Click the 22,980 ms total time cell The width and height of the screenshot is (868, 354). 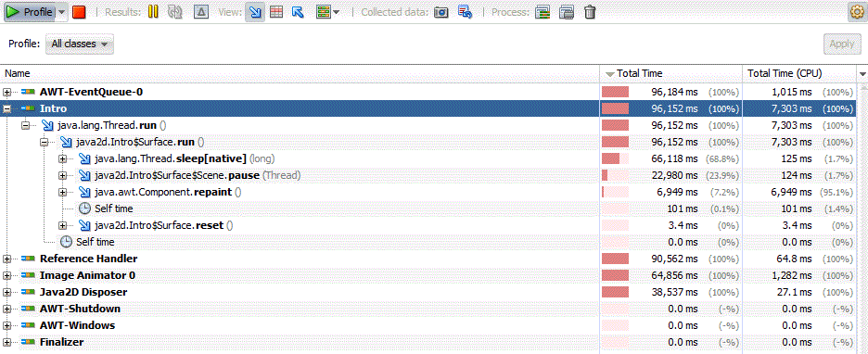671,175
